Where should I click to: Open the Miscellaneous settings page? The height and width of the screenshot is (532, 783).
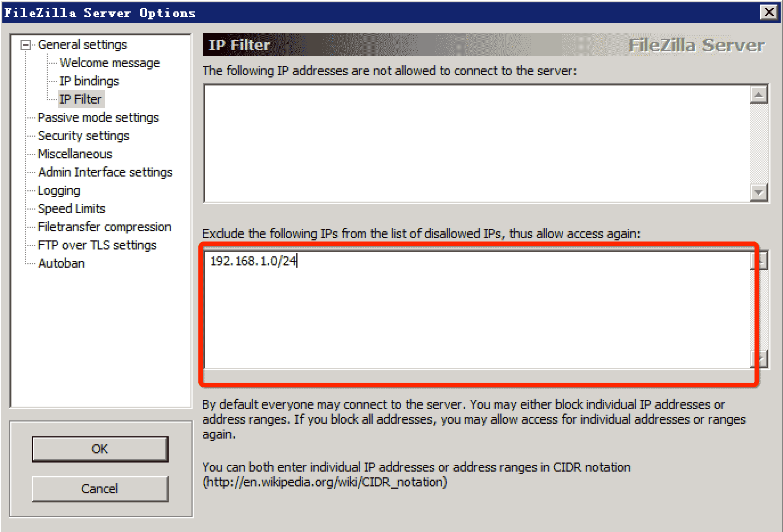75,154
